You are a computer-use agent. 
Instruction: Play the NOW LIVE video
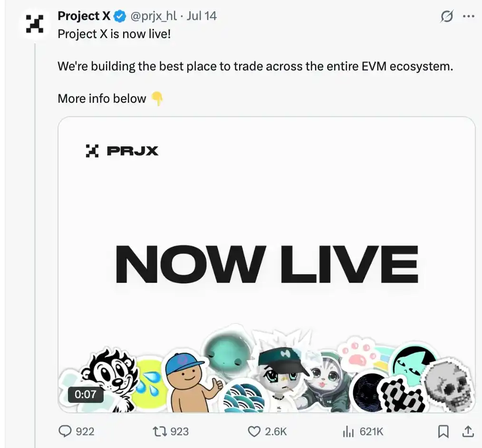click(266, 264)
